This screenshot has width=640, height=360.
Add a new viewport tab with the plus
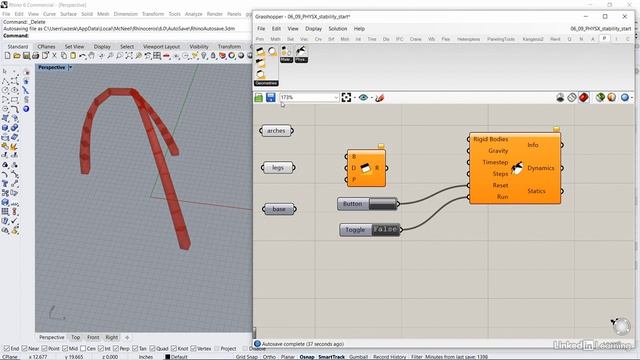click(x=127, y=337)
